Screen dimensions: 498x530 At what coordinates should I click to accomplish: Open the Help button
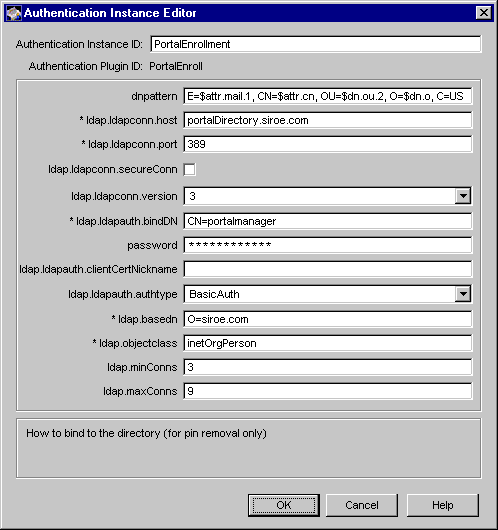(x=443, y=505)
